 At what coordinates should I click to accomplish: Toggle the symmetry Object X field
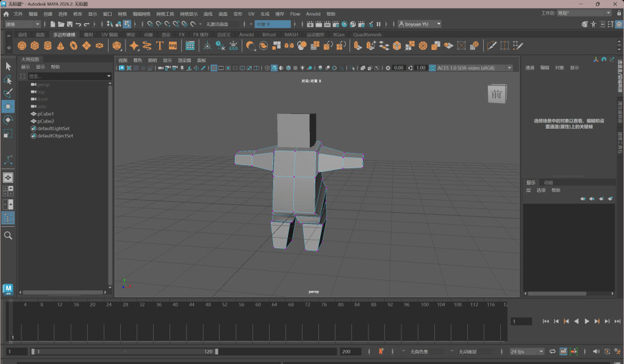click(x=272, y=24)
